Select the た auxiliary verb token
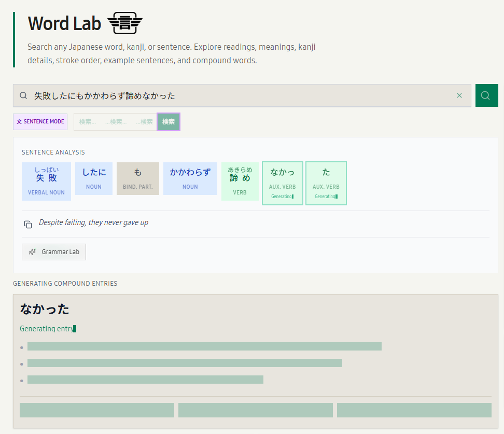The width and height of the screenshot is (504, 434). (326, 183)
